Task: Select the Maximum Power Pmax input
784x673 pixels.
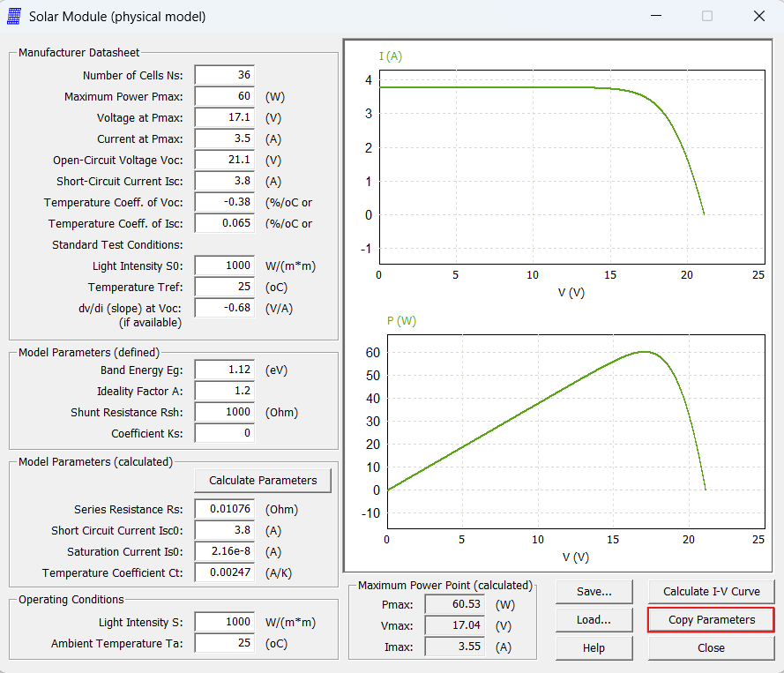Action: (225, 96)
